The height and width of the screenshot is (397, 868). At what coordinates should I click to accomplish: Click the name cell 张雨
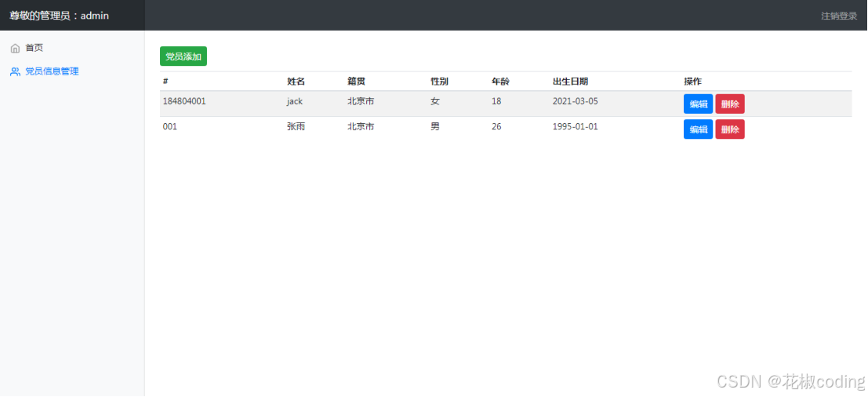[x=296, y=127]
